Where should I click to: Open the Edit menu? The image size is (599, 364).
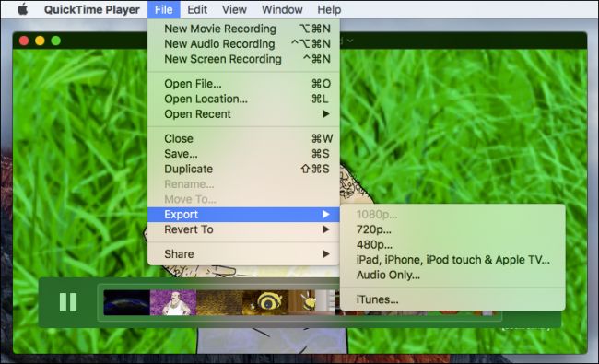tap(197, 9)
